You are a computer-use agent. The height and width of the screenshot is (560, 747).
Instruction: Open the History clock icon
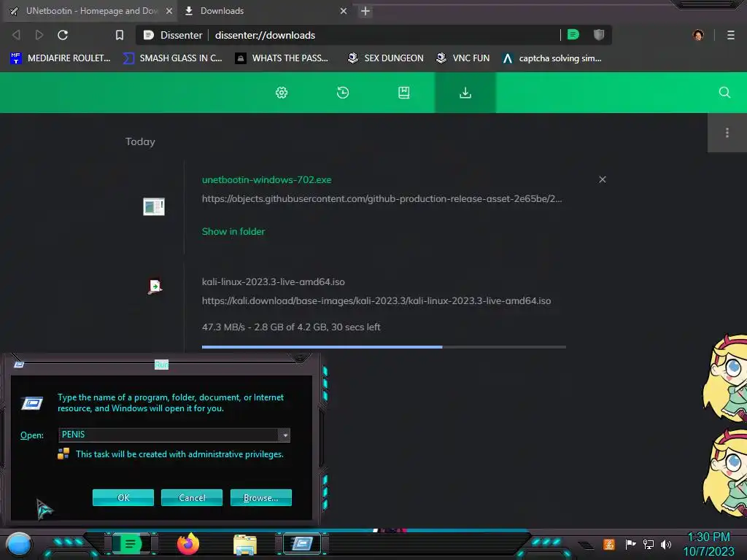[343, 93]
